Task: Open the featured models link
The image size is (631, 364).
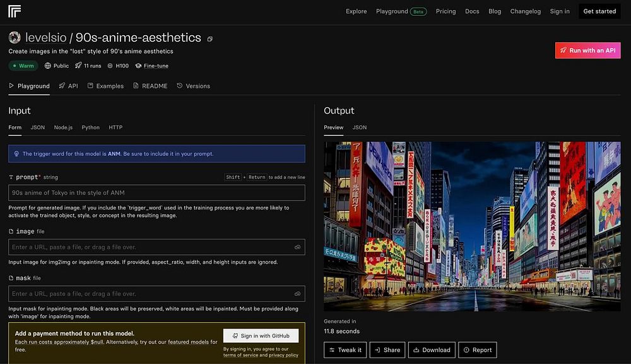Action: 188,342
